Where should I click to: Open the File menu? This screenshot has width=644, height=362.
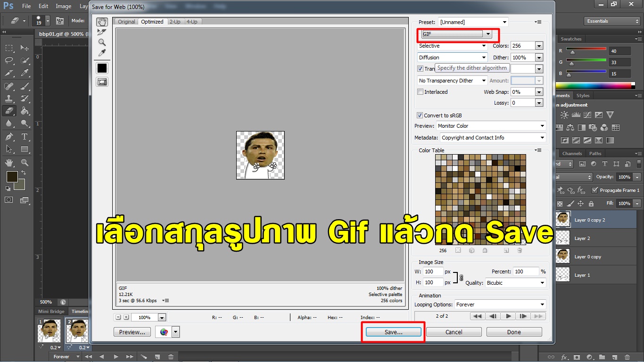(26, 6)
